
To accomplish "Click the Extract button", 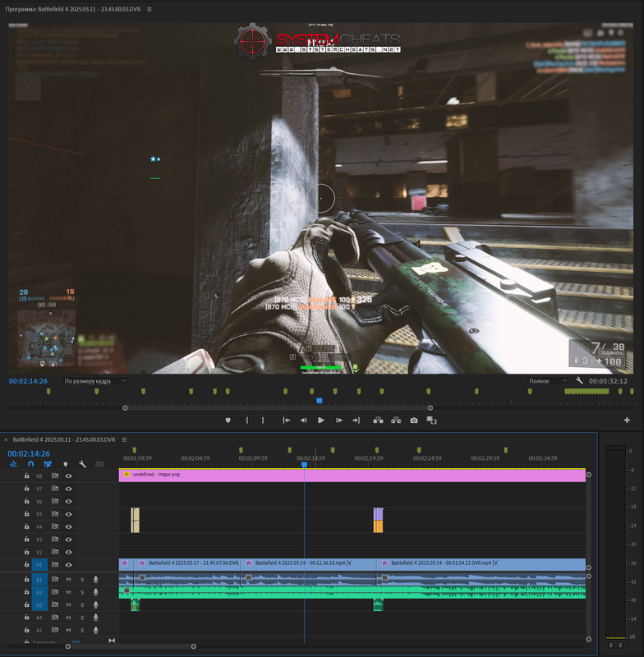I will coord(396,420).
